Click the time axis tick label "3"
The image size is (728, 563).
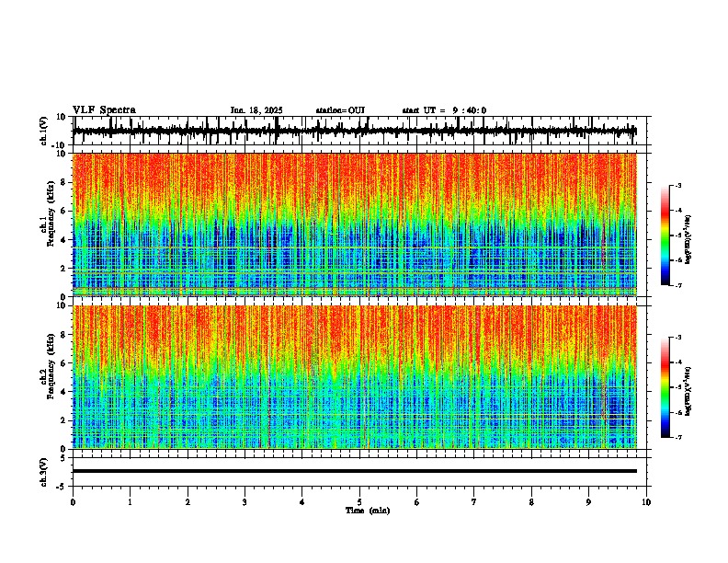[x=245, y=502]
